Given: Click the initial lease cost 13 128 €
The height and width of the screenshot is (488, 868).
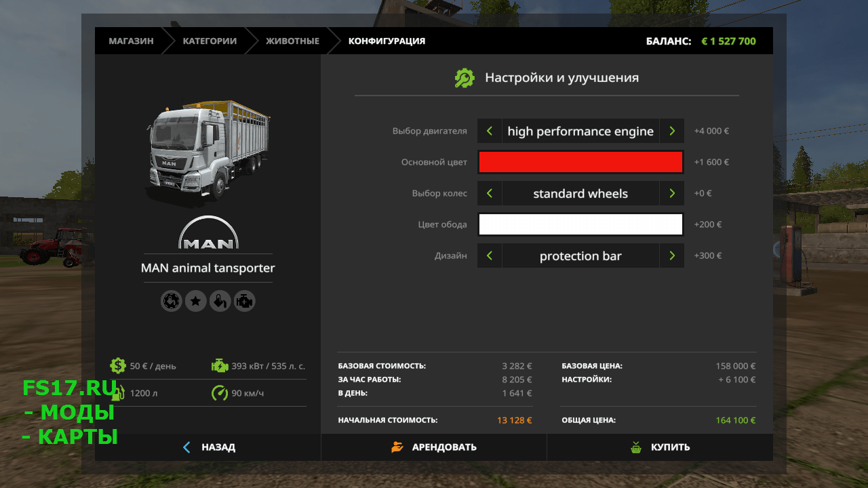Looking at the screenshot, I should point(514,420).
